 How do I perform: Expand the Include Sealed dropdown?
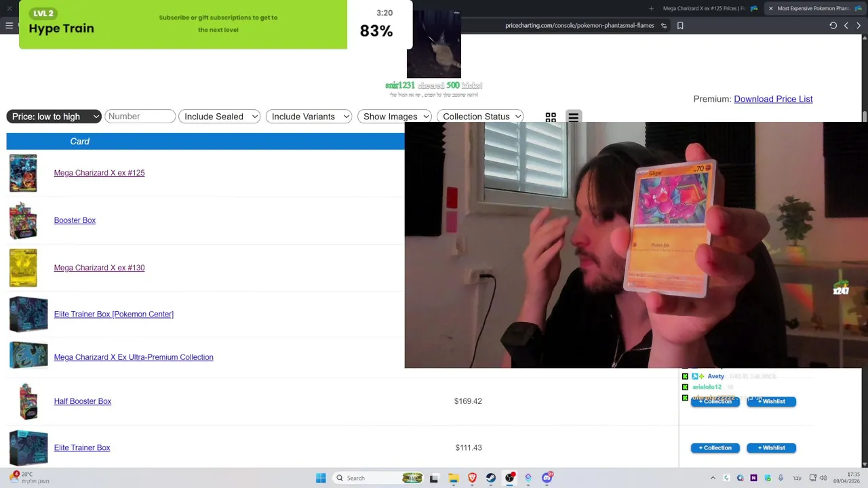(219, 117)
